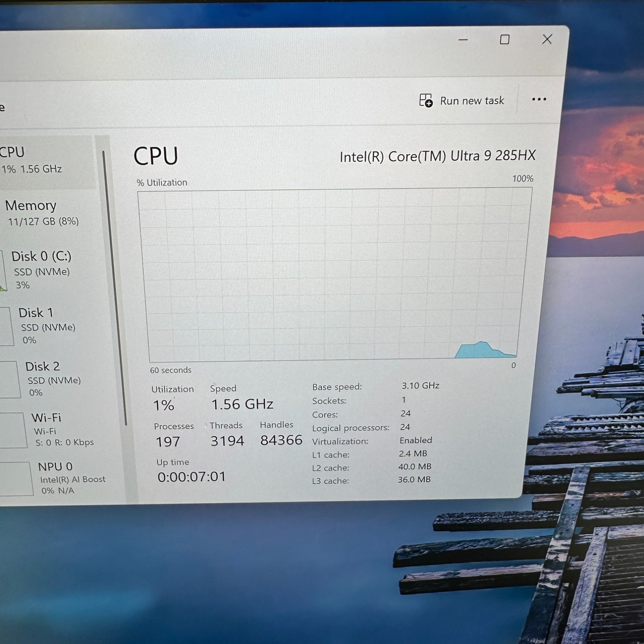Screen dimensions: 644x644
Task: Click the sidebar vertical scrollbar
Action: tap(115, 287)
